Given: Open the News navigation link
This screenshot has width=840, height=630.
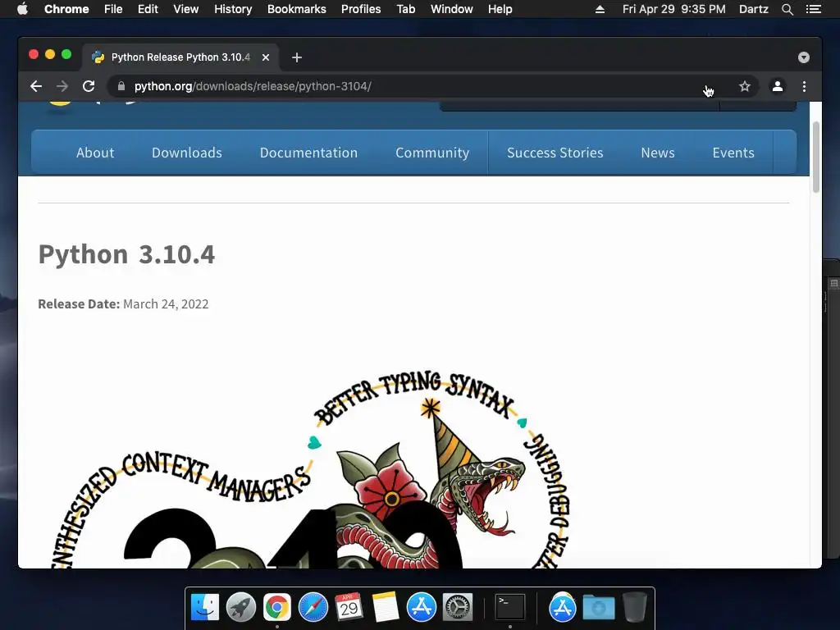Looking at the screenshot, I should (658, 153).
